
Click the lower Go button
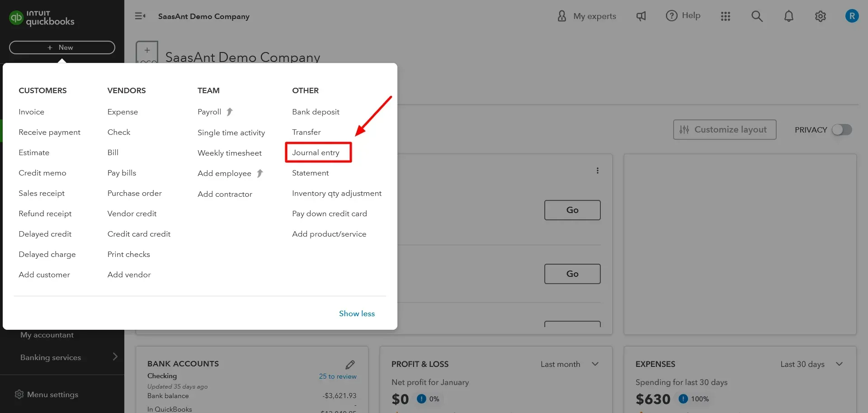[572, 274]
